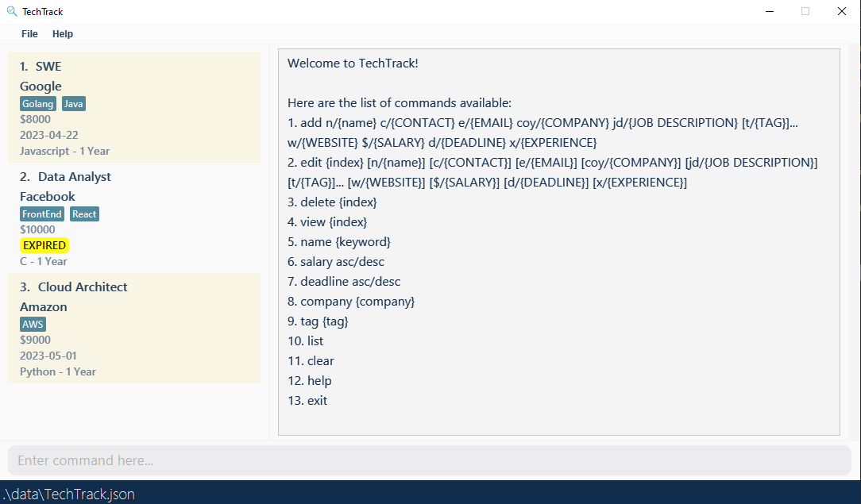Click the 'Welcome to TechTrack!' line
The image size is (861, 504).
tap(353, 63)
